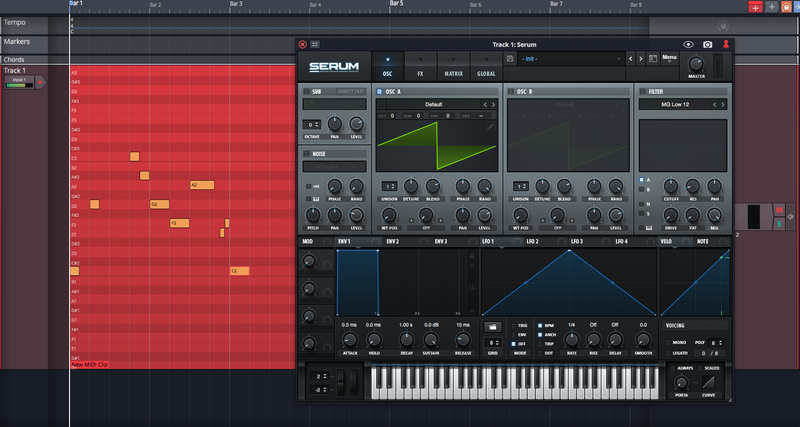Click the eye icon in Serum title bar
Screen dimensions: 800x427
[x=688, y=44]
